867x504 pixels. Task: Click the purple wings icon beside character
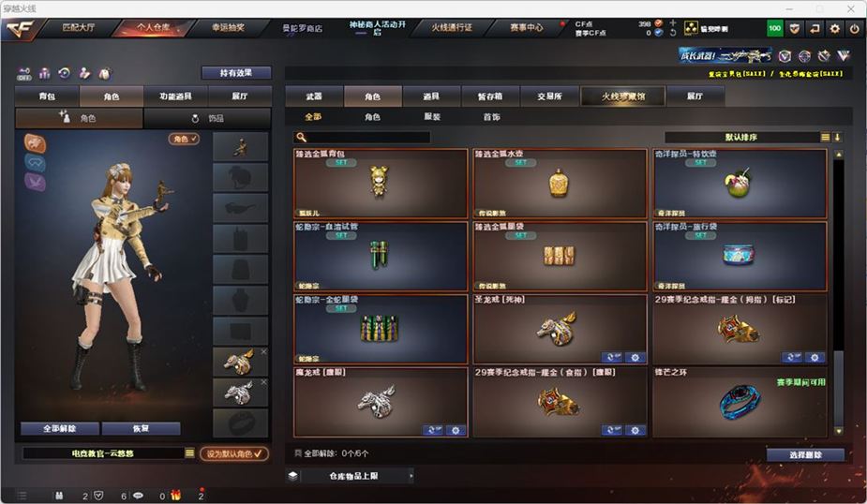pos(35,182)
